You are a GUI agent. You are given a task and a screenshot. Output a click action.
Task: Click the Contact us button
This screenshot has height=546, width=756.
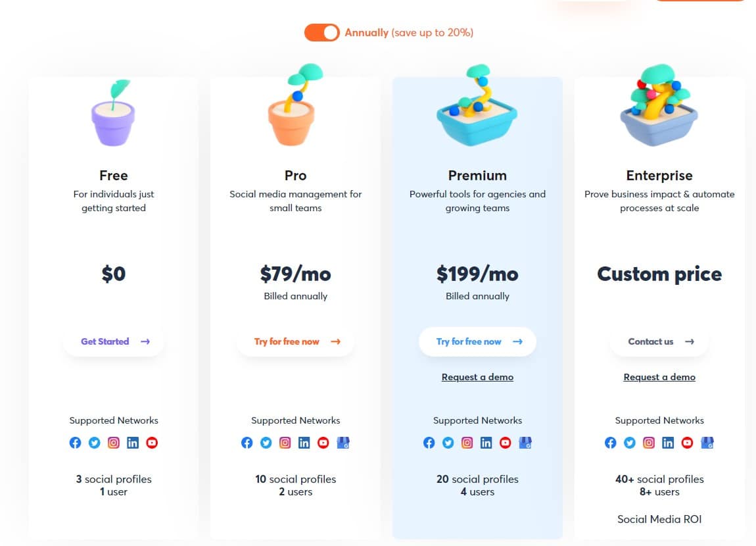659,341
